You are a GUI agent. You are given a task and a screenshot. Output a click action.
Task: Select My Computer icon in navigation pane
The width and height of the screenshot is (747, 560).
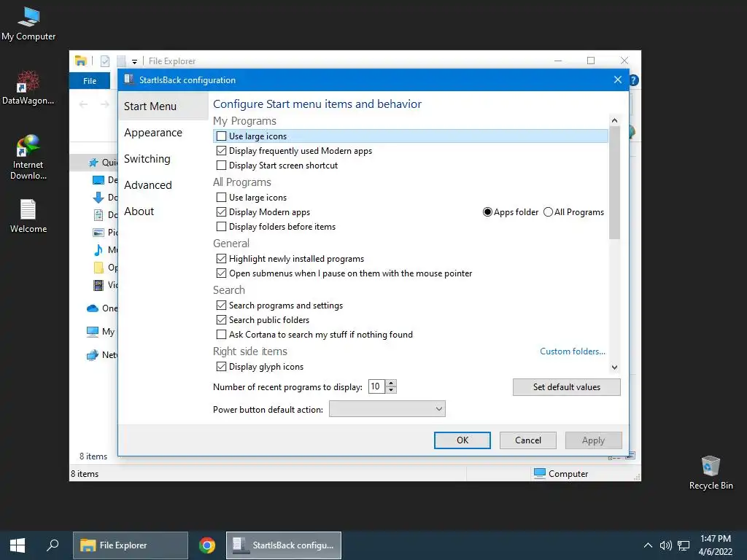[93, 332]
